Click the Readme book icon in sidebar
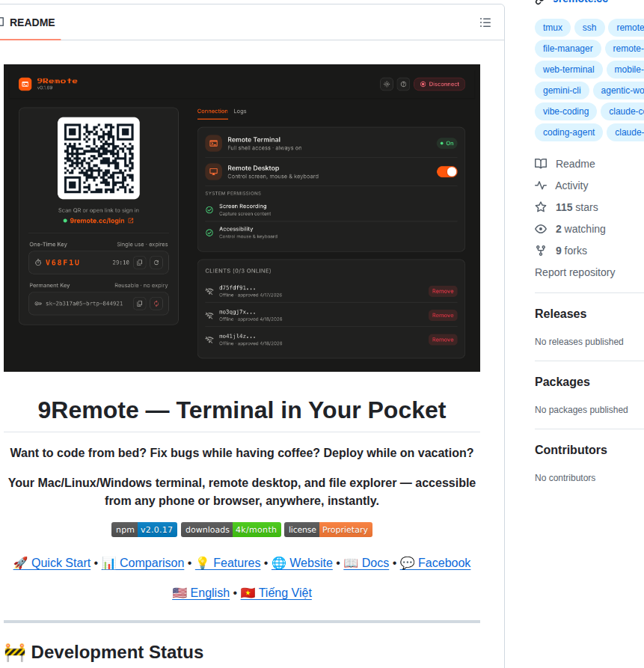 [x=541, y=164]
